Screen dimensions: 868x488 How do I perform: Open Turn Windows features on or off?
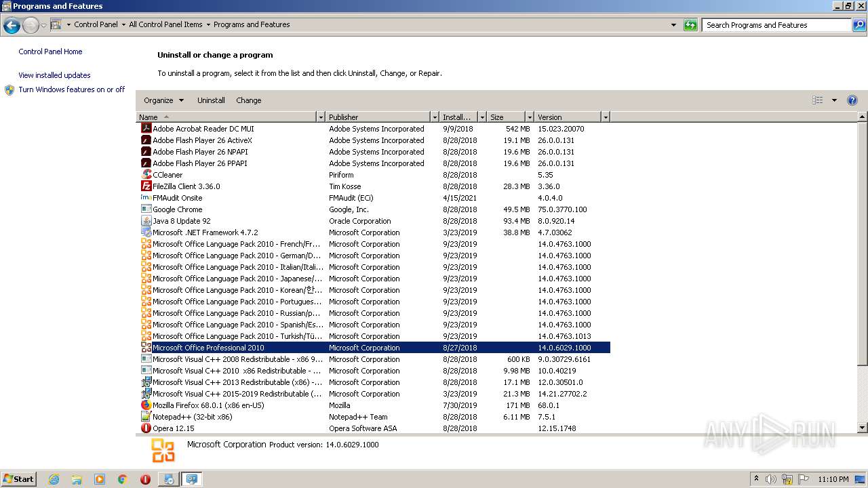click(x=71, y=89)
